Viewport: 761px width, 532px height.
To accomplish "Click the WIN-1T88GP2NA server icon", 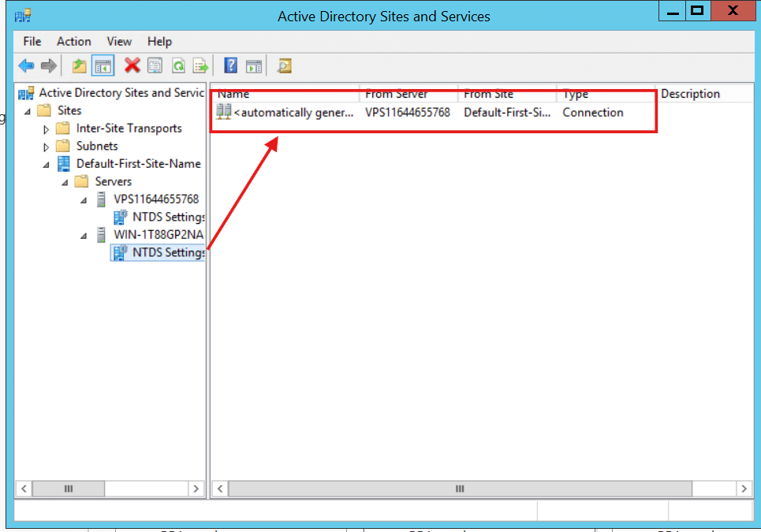I will point(101,235).
